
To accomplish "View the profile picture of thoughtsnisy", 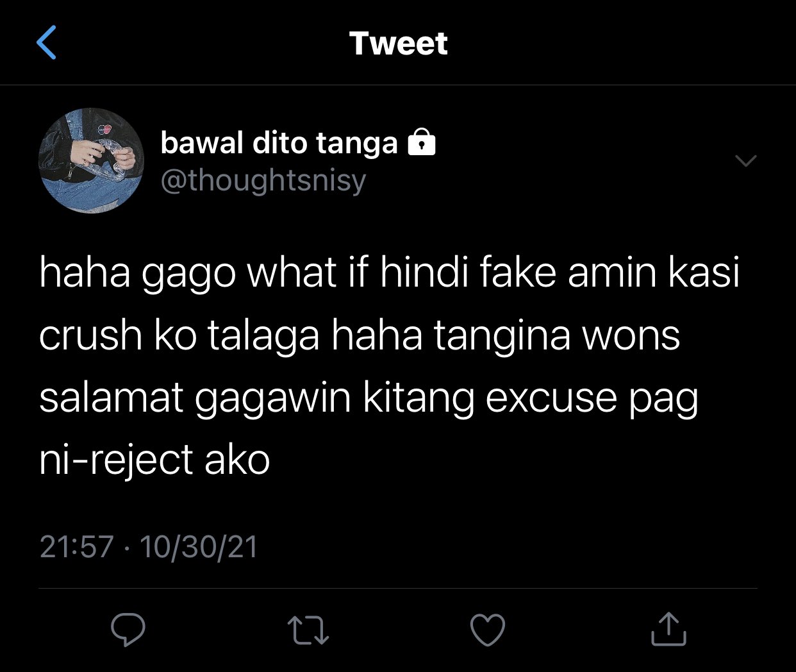I will click(x=91, y=160).
